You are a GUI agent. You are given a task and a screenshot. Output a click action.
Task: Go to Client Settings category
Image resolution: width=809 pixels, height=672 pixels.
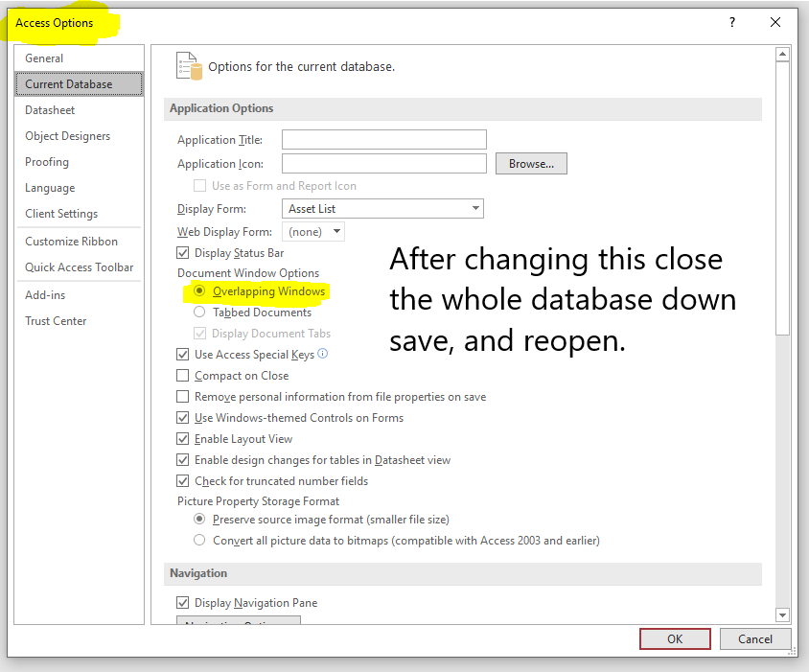[x=79, y=213]
